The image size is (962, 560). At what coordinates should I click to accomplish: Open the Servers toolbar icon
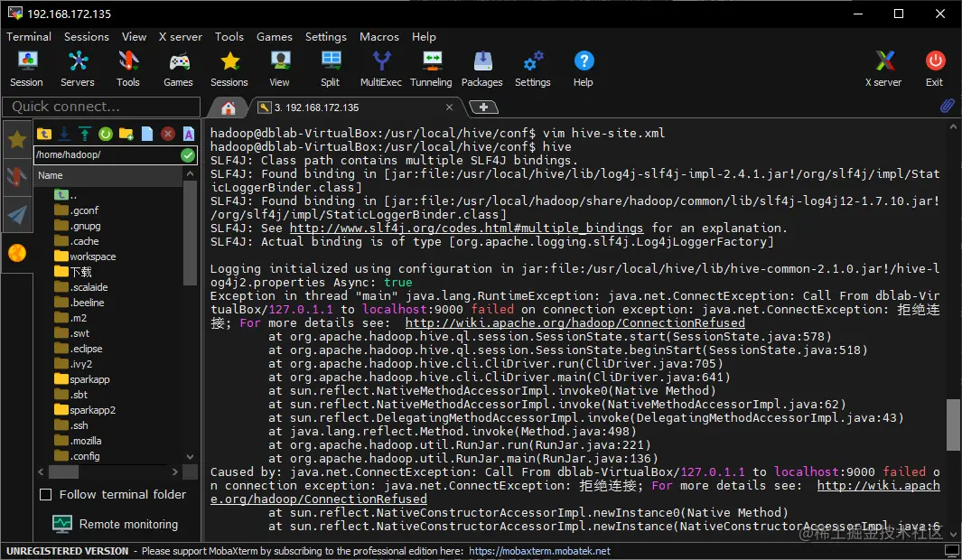[x=78, y=69]
